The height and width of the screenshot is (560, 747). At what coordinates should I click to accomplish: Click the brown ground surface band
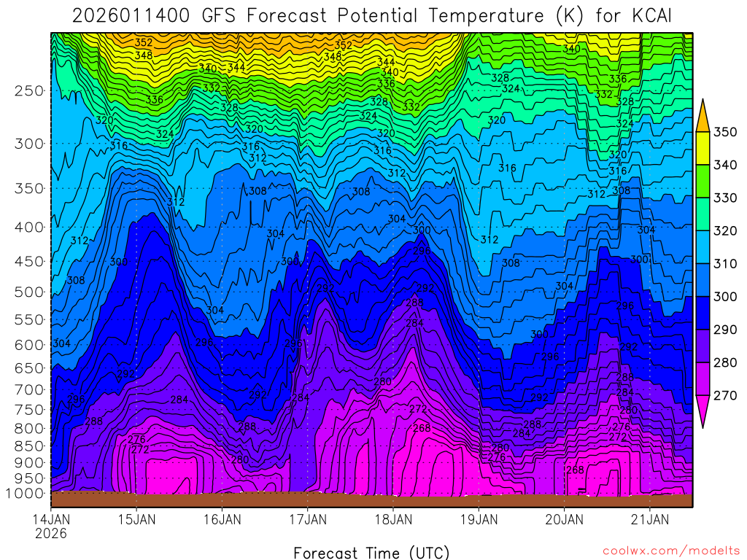[371, 500]
